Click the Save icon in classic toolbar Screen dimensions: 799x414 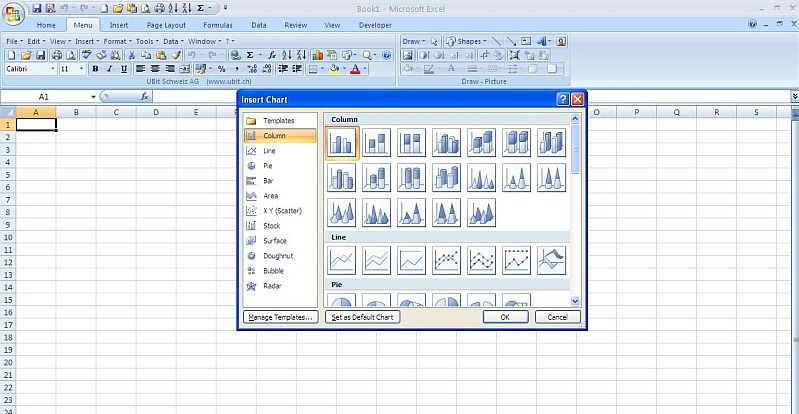40,55
